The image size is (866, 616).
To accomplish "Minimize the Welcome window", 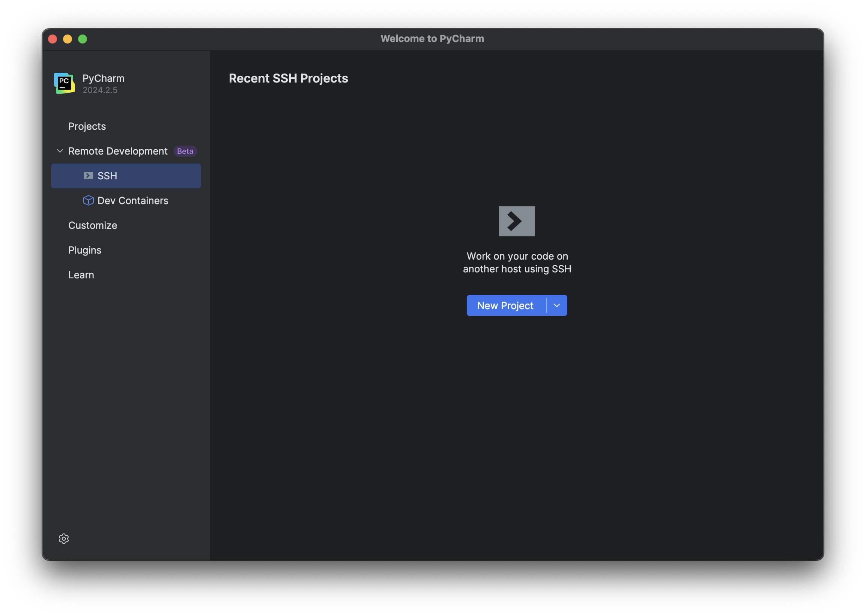I will (68, 39).
